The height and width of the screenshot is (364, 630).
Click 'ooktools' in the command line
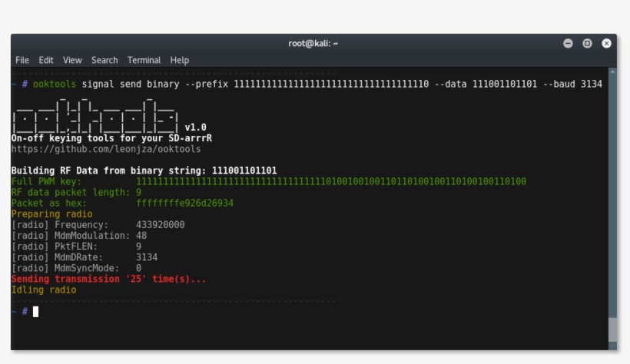coord(55,84)
